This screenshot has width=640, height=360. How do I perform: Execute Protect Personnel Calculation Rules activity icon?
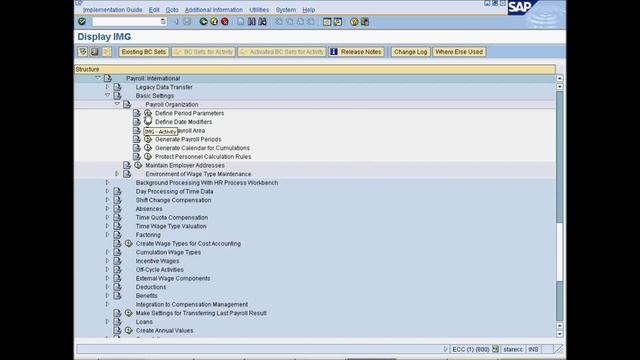(148, 156)
